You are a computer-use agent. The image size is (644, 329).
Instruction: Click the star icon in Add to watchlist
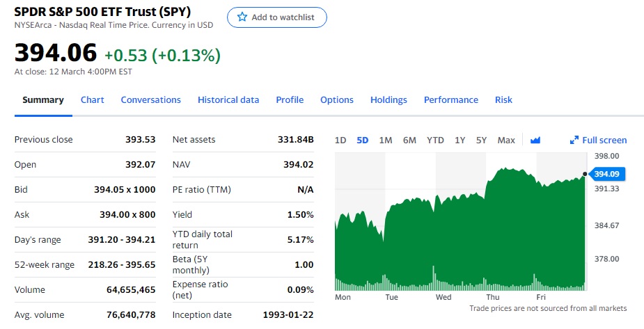point(242,17)
